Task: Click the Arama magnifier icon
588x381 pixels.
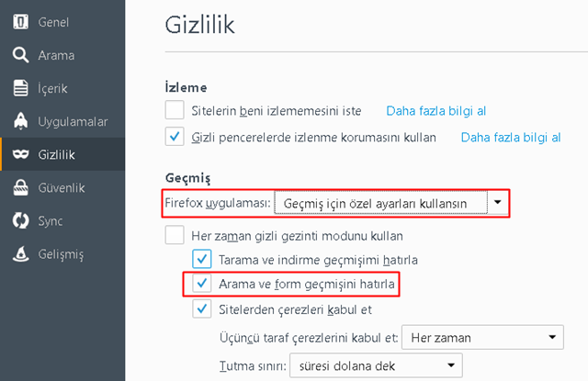Action: click(x=20, y=55)
